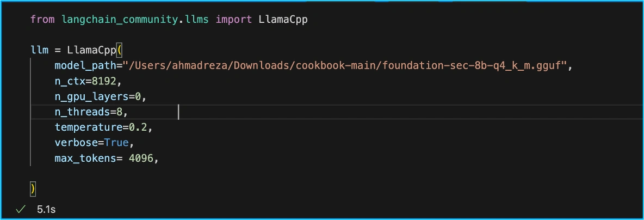Viewport: 644px width, 220px height.
Task: Click on the n_threads=8 text
Action: (91, 112)
